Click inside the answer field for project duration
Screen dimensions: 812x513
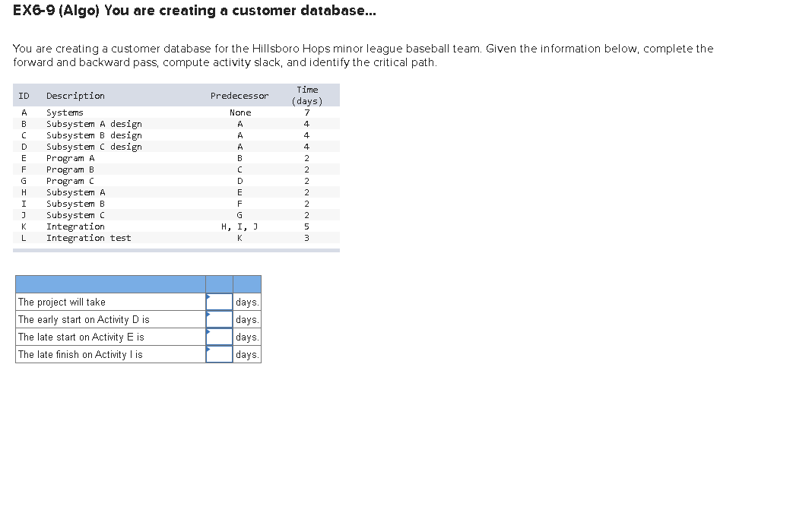(x=219, y=302)
